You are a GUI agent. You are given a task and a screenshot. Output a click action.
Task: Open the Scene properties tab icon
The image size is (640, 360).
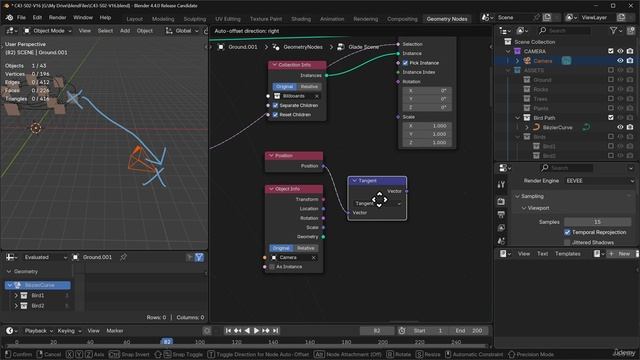(502, 241)
